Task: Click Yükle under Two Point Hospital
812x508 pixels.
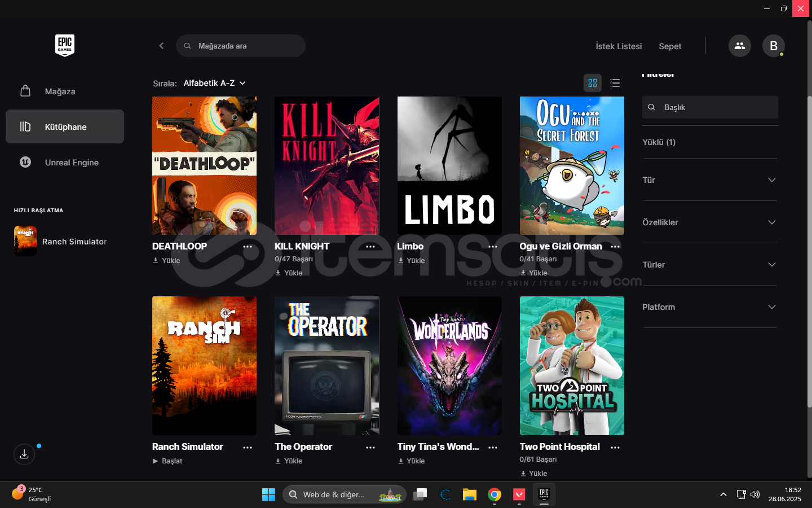Action: tap(533, 474)
